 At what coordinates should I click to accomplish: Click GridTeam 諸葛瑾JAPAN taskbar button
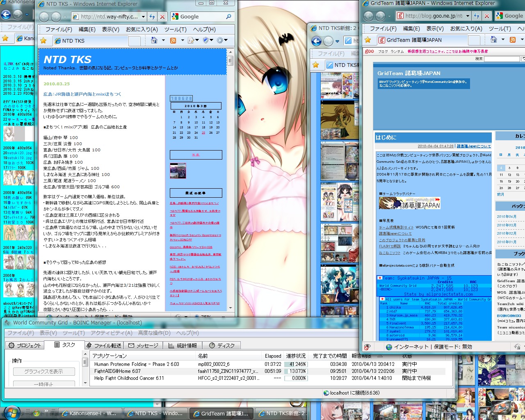click(x=221, y=413)
